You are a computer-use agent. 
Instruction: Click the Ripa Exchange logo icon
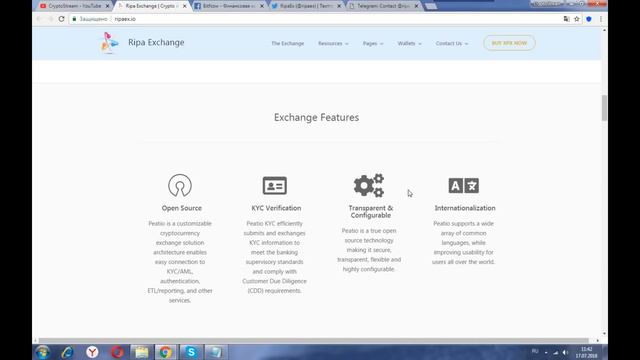(109, 42)
